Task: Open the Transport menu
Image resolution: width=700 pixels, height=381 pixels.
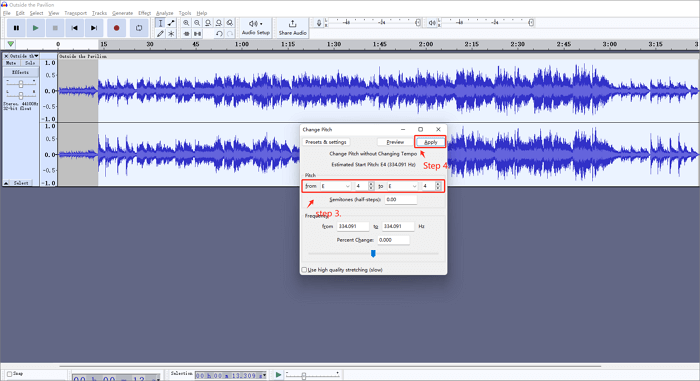Action: (75, 13)
